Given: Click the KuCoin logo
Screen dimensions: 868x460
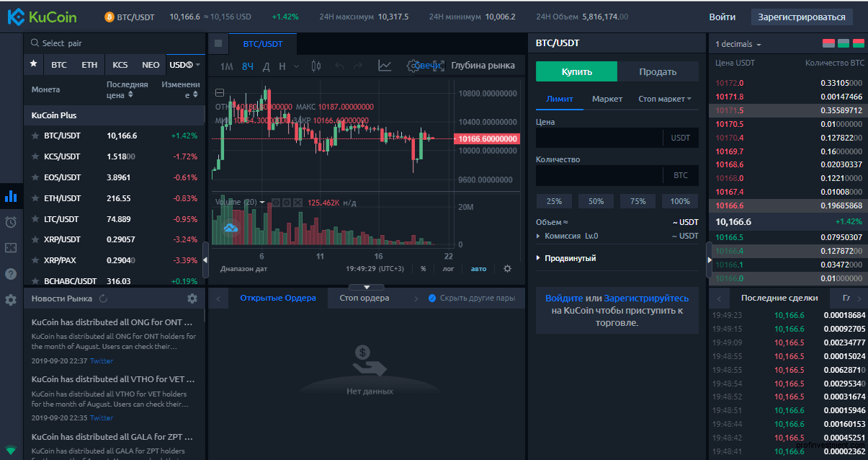Looking at the screenshot, I should click(x=42, y=17).
